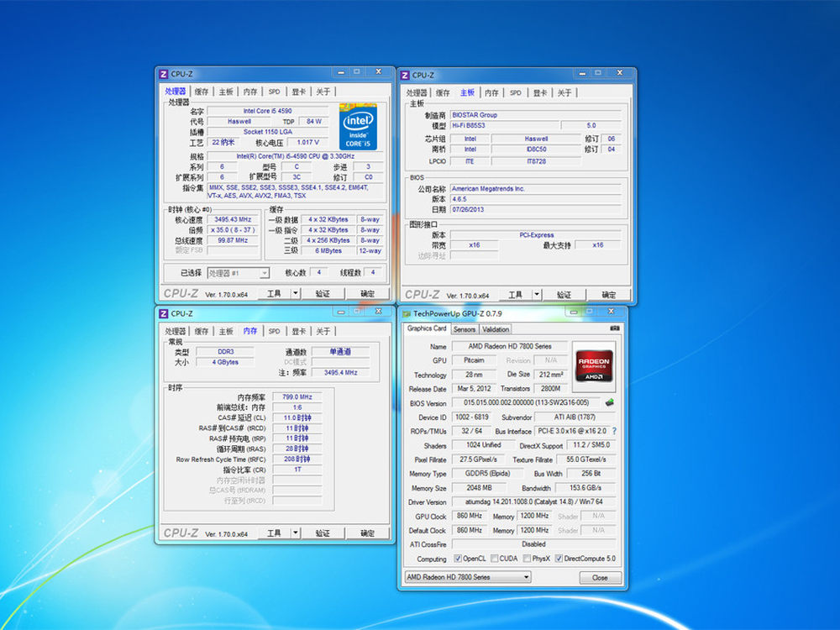840x630 pixels.
Task: Open 显卡 tab in the Intel Core i5 CPU-Z window
Action: click(x=299, y=92)
